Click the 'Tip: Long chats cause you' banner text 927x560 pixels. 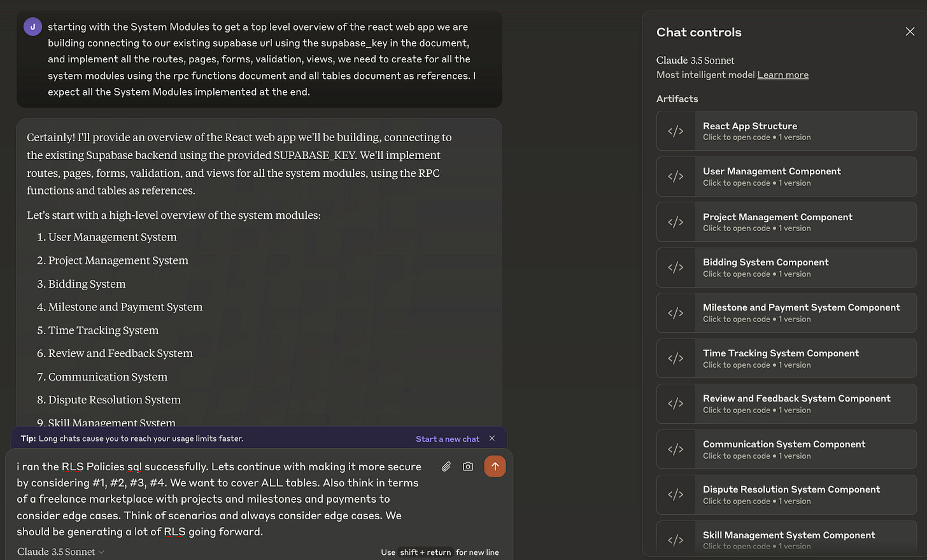pos(132,438)
